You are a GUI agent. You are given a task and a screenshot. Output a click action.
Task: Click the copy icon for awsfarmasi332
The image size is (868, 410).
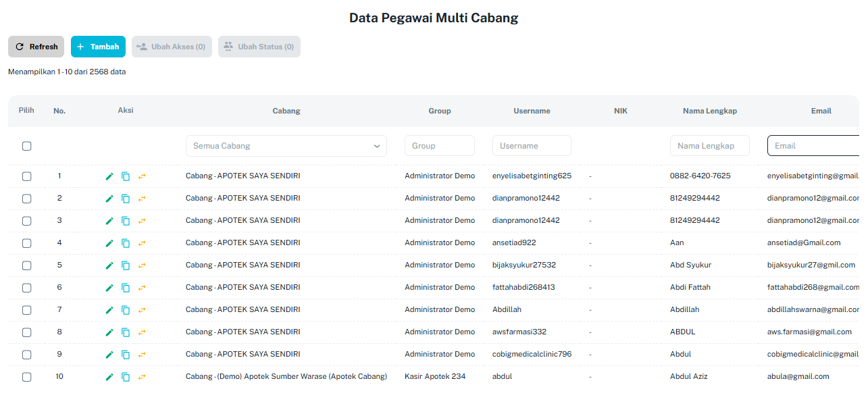click(126, 332)
